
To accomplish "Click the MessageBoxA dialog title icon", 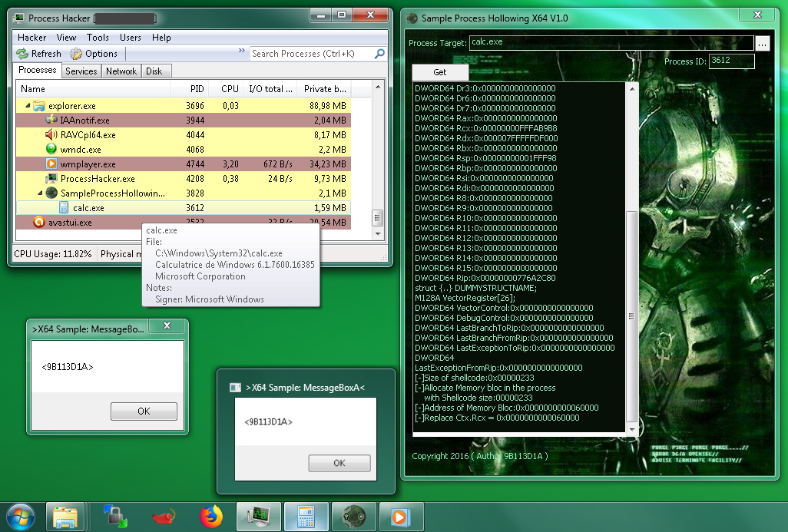I will tap(235, 388).
